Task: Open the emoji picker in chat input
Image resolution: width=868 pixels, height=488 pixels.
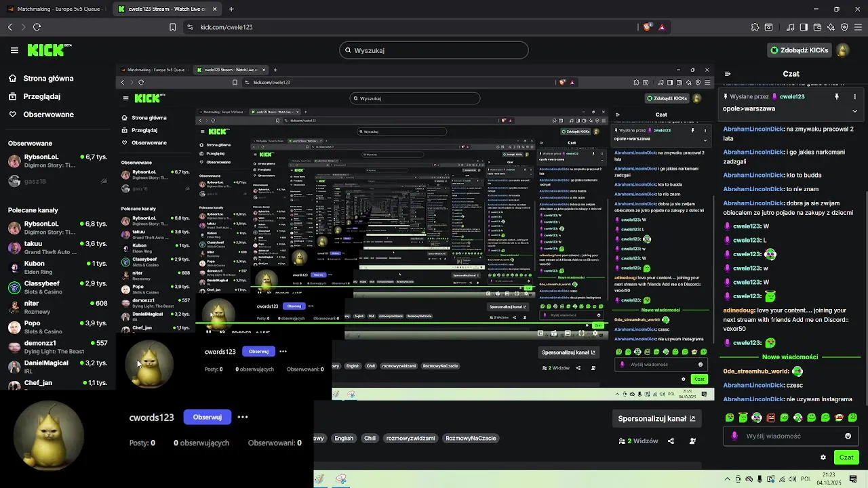Action: pos(848,436)
